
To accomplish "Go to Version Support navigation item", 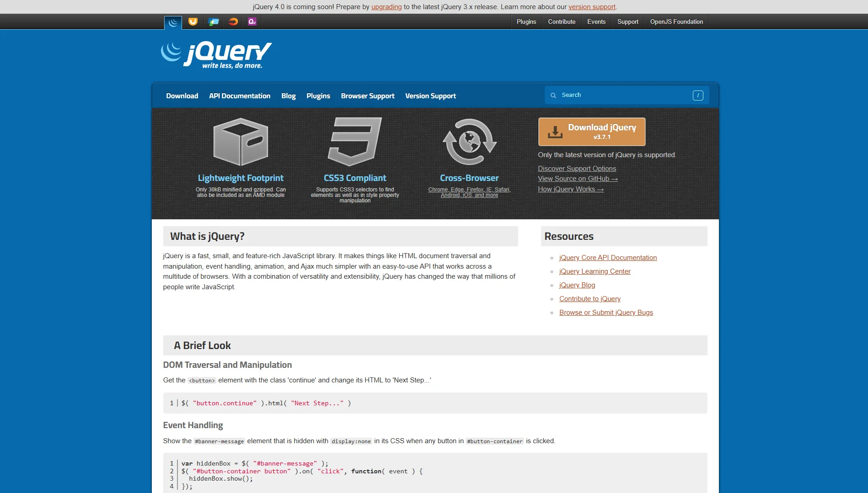I will pyautogui.click(x=431, y=96).
